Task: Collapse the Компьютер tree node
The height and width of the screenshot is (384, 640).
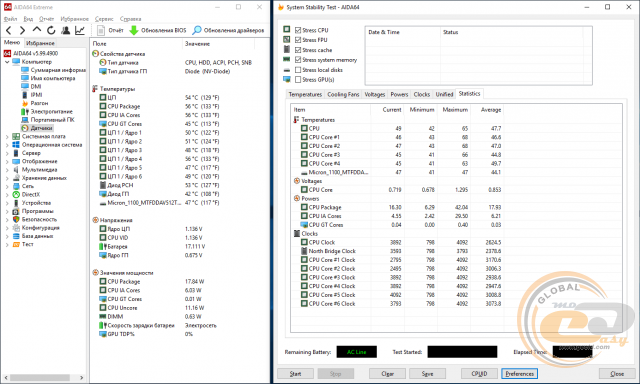Action: (x=7, y=62)
